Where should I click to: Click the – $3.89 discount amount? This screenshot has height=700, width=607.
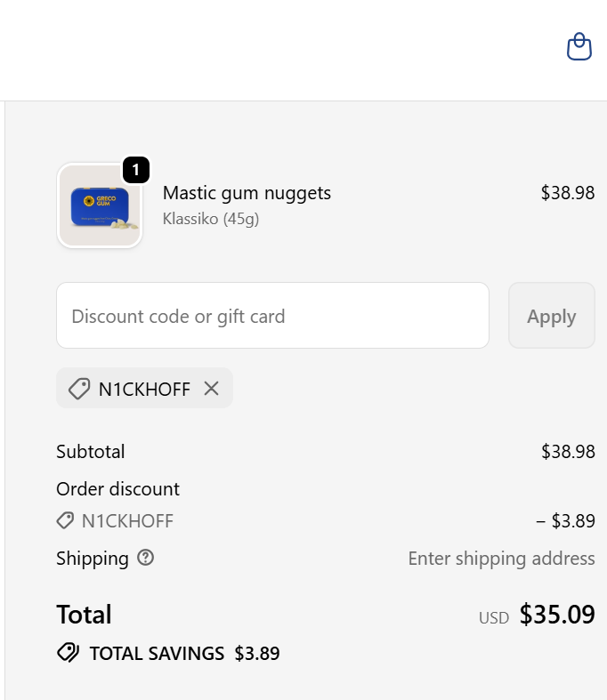tap(565, 521)
